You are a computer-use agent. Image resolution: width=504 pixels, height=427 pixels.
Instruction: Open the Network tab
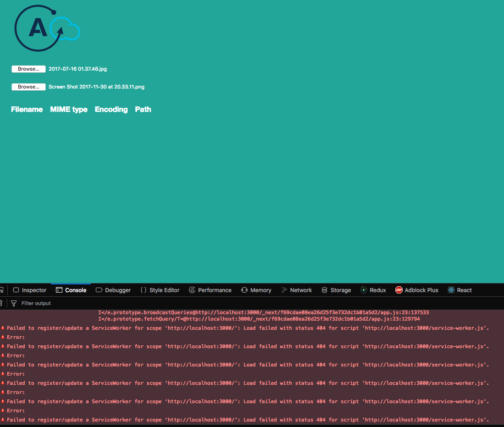tap(296, 290)
